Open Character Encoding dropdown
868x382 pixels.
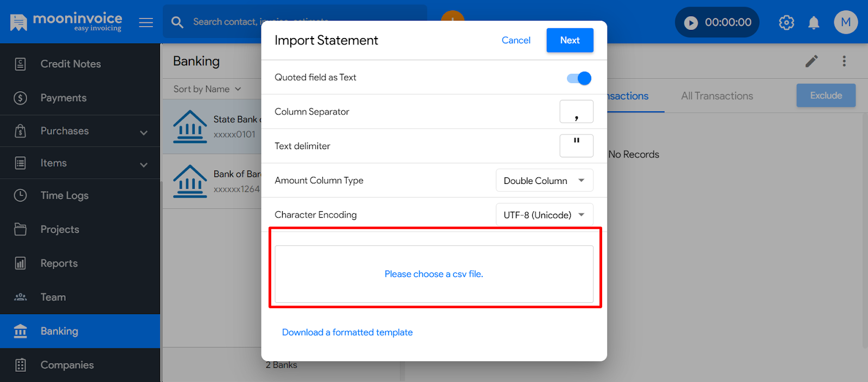click(544, 214)
